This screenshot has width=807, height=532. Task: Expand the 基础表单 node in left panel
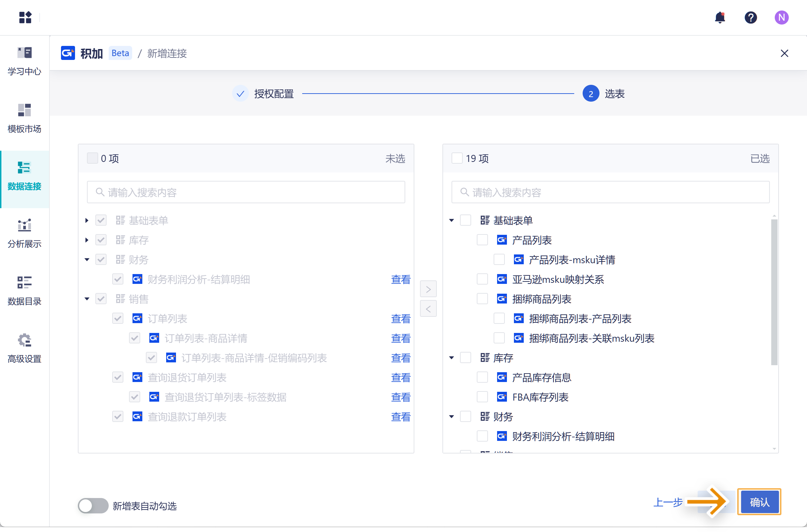tap(87, 220)
